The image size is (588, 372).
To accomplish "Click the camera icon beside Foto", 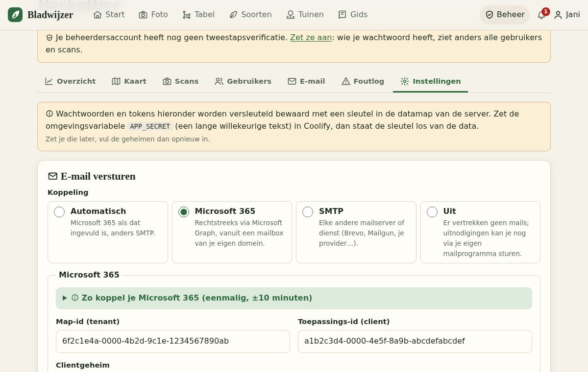I will pyautogui.click(x=143, y=15).
